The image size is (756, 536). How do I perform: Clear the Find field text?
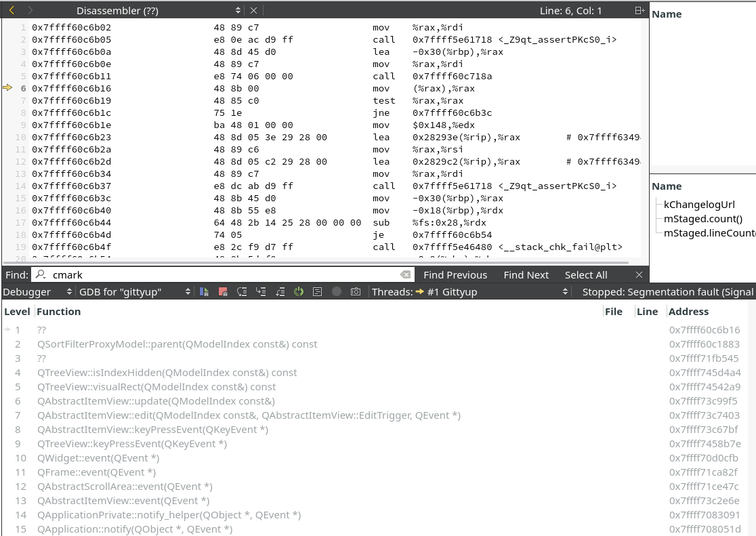[406, 274]
